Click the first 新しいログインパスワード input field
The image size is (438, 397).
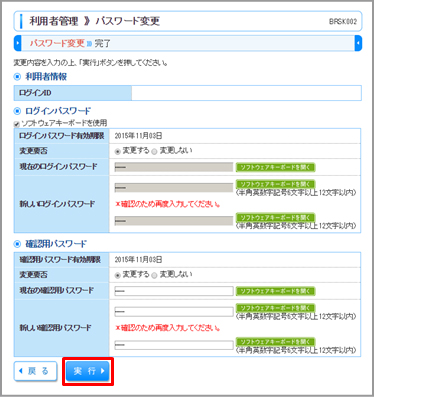pyautogui.click(x=174, y=188)
